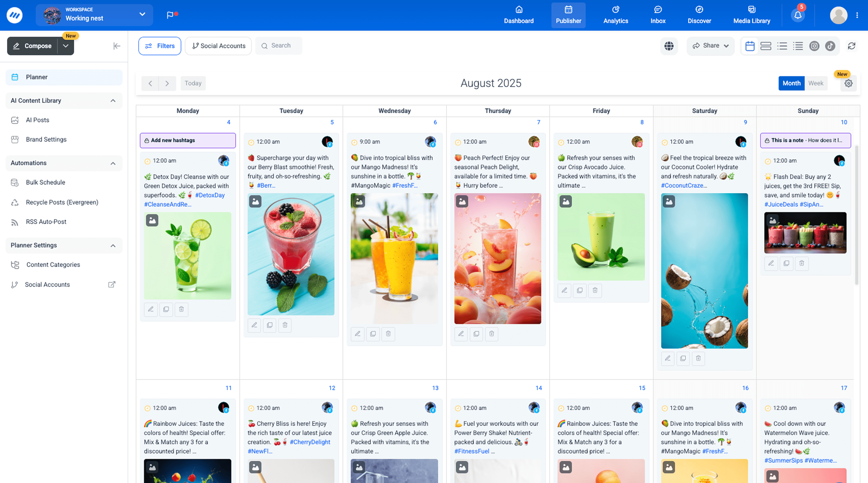Open Bulk Schedule automation
The image size is (868, 483).
[45, 182]
